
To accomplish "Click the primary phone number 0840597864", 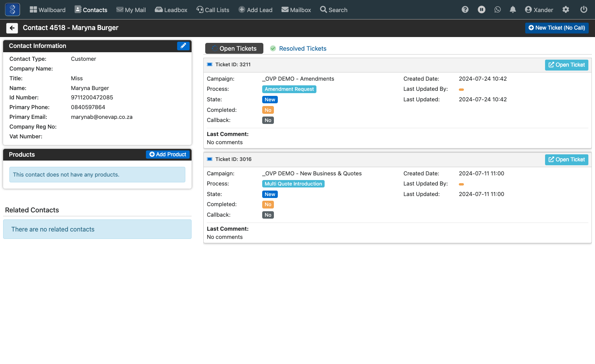I will pyautogui.click(x=88, y=107).
